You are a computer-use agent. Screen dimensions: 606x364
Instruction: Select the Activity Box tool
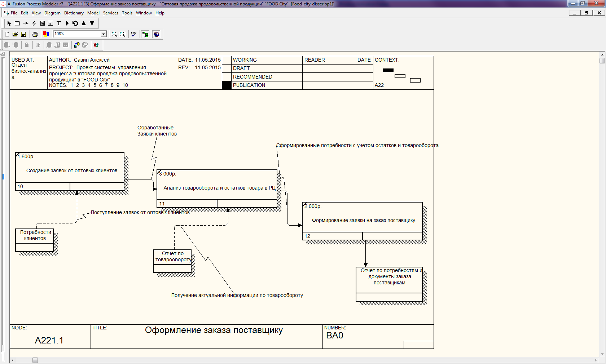point(17,23)
